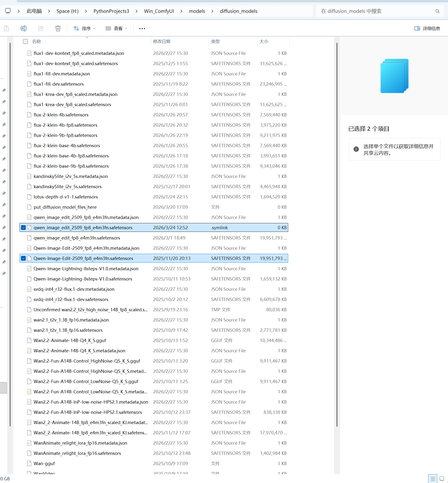Viewport: 448px width, 483px height.
Task: Click file icon of kandinsky5lite_i2v_5s.safetensors
Action: pos(29,187)
